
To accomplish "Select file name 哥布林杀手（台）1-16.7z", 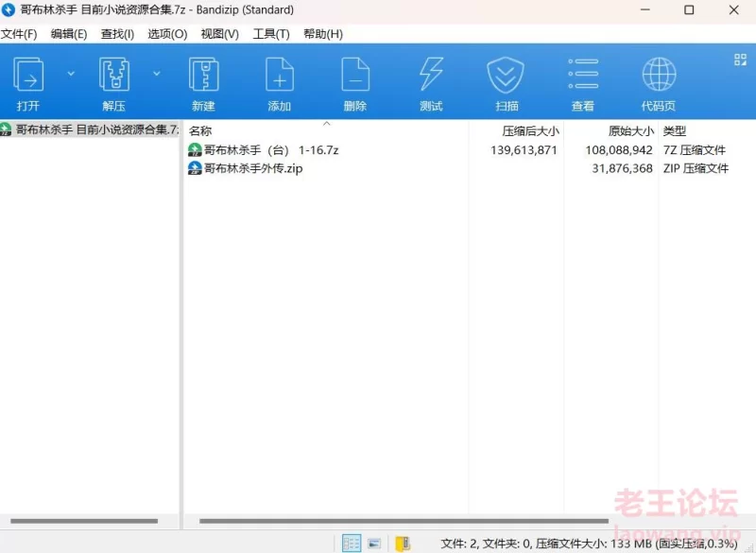I will [271, 150].
